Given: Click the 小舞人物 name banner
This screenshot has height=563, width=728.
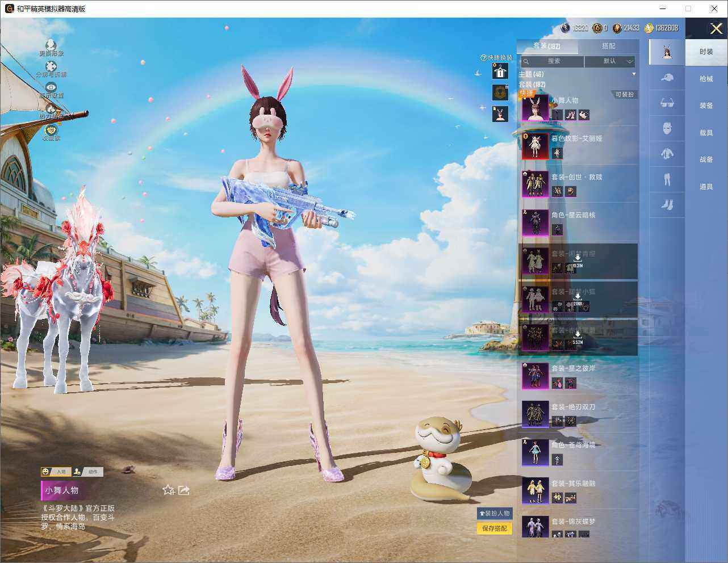Looking at the screenshot, I should click(x=64, y=490).
